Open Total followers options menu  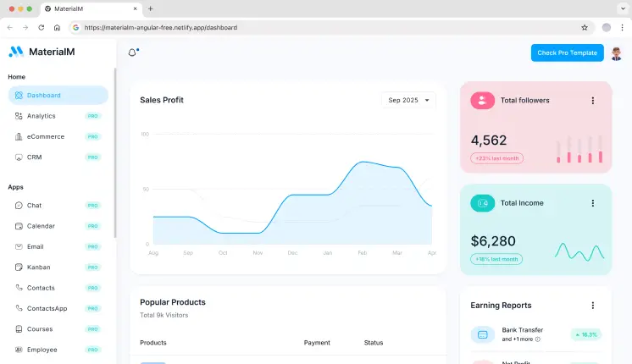point(592,101)
